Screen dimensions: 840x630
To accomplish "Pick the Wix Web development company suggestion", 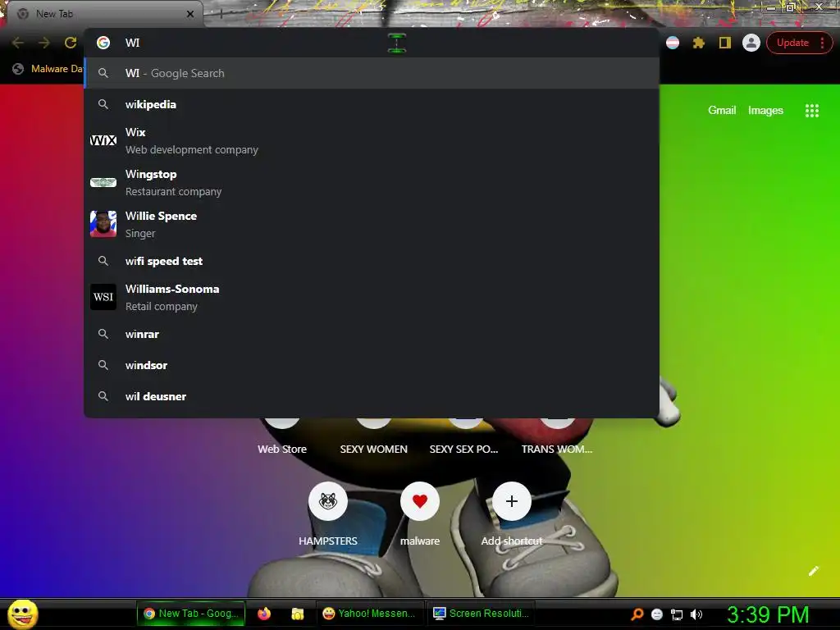I will [x=372, y=141].
